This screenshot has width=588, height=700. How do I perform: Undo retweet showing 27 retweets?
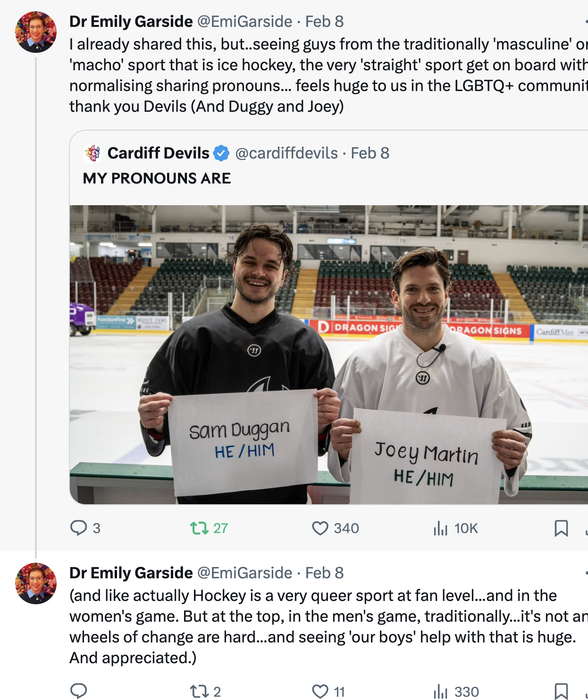[199, 528]
